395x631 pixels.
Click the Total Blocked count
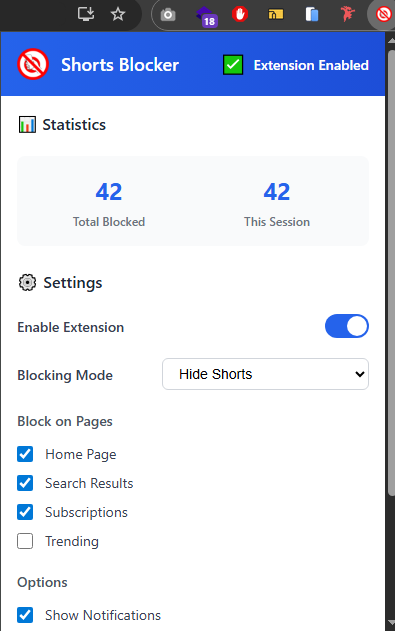tap(109, 192)
